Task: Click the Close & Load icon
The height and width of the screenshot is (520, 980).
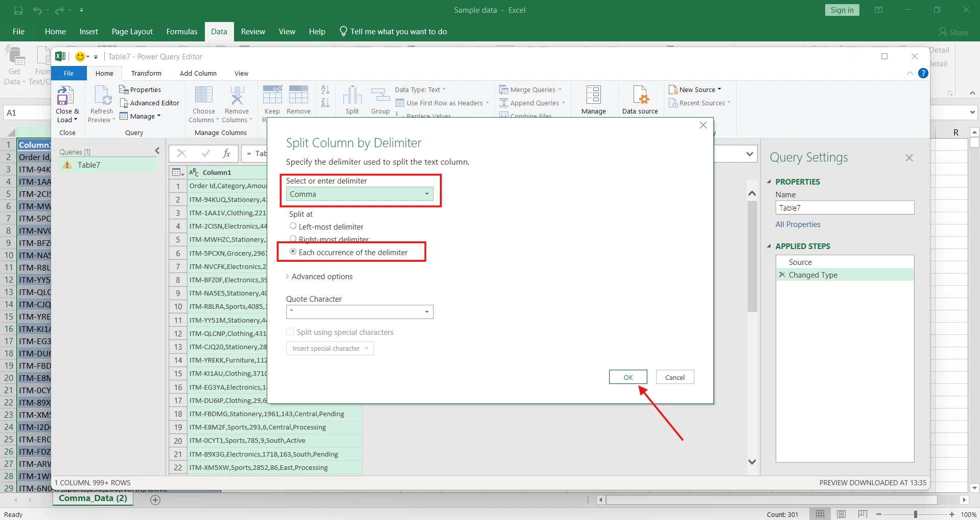Action: point(65,96)
